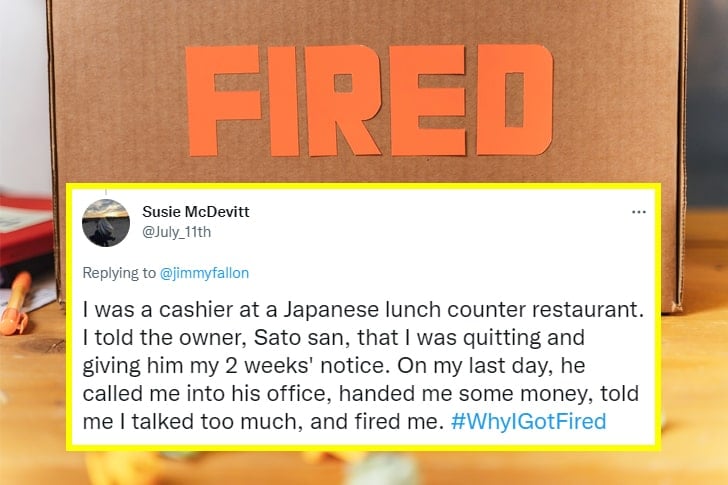Click the thread line above the avatar
This screenshot has width=728, height=485.
pos(105,188)
